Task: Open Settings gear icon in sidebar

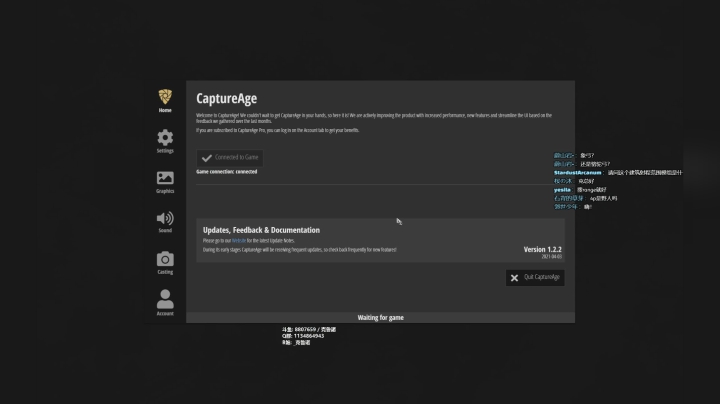Action: coord(165,138)
